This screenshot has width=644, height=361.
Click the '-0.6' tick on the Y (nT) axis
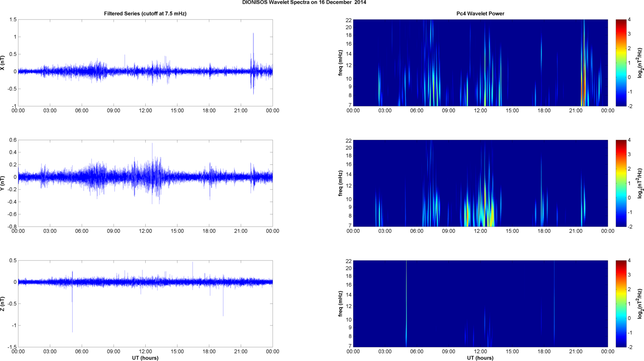12,214
